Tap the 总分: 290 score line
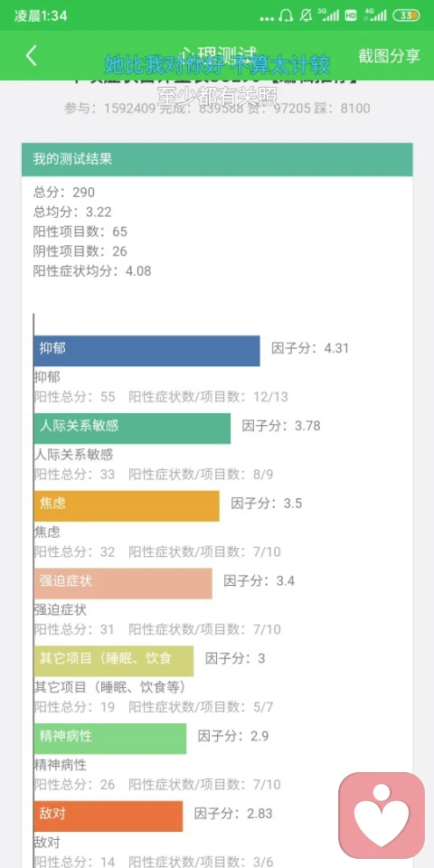The width and height of the screenshot is (434, 868). tap(64, 192)
